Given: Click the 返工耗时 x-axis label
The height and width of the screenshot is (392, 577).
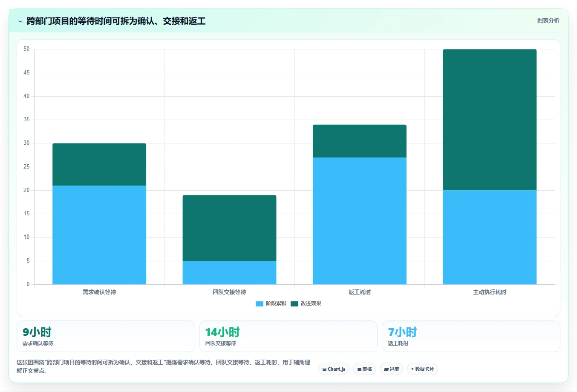Looking at the screenshot, I should (360, 292).
